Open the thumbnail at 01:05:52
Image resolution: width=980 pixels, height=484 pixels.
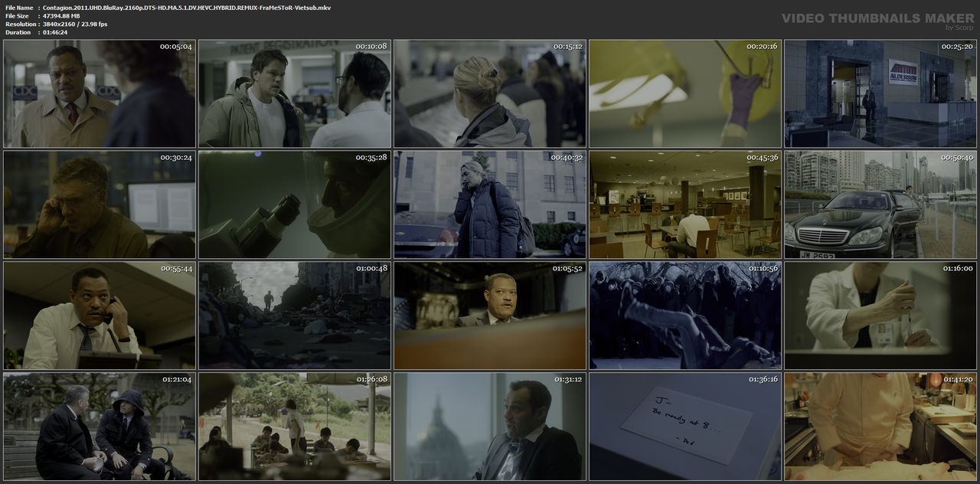click(x=490, y=316)
